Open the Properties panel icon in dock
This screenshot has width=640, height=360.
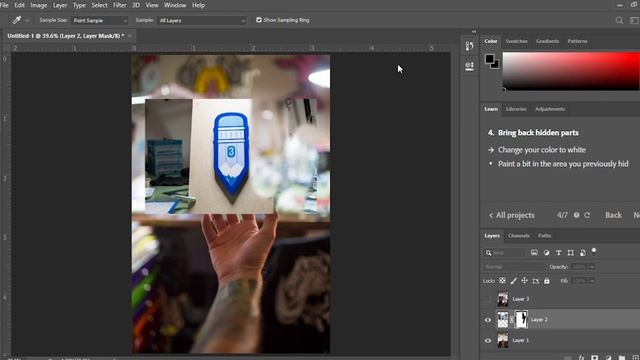point(469,66)
